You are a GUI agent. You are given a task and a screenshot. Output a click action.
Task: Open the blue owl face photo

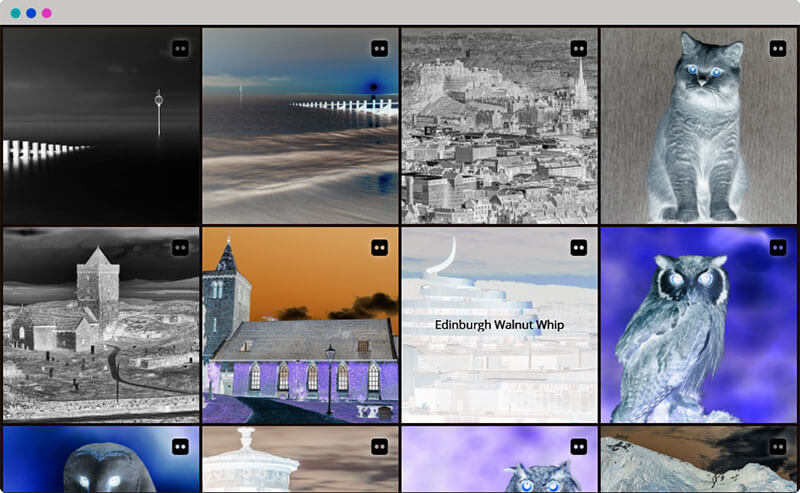[x=101, y=459]
